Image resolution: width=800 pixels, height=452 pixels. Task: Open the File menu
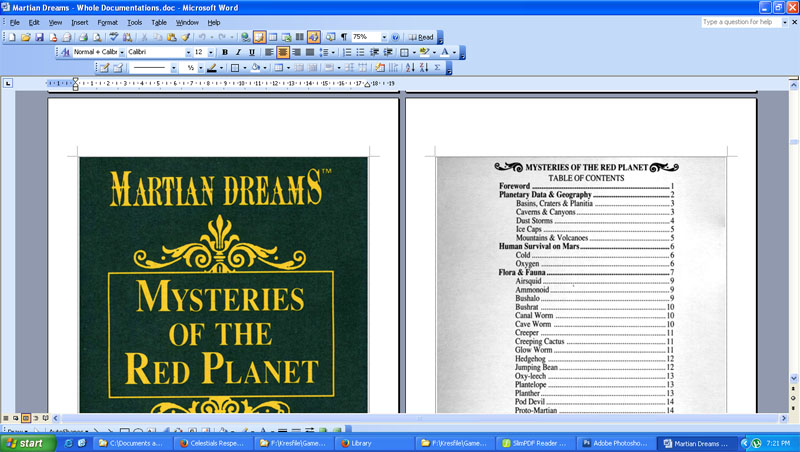pyautogui.click(x=15, y=22)
